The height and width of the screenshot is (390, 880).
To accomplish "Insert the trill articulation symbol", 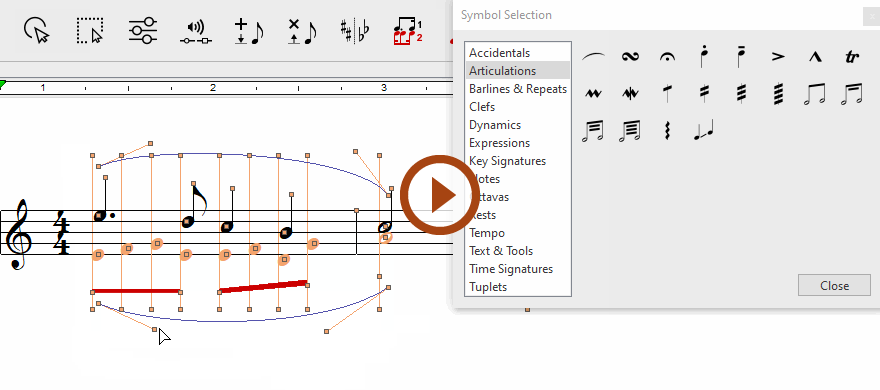I will 852,57.
